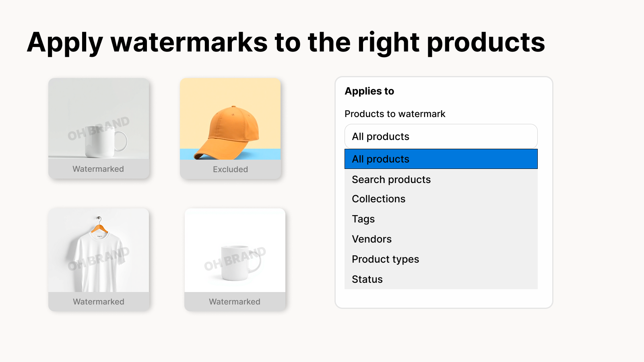
Task: Click the page title text
Action: click(286, 42)
